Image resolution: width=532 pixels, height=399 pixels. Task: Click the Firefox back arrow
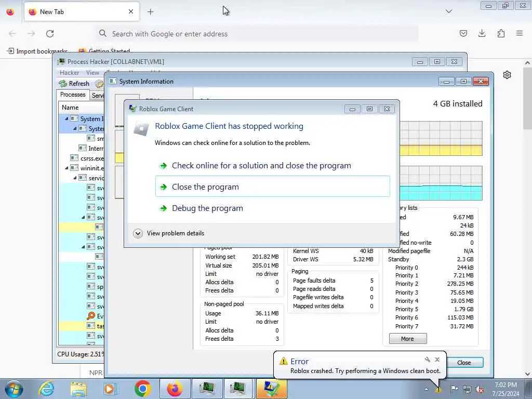pyautogui.click(x=12, y=34)
